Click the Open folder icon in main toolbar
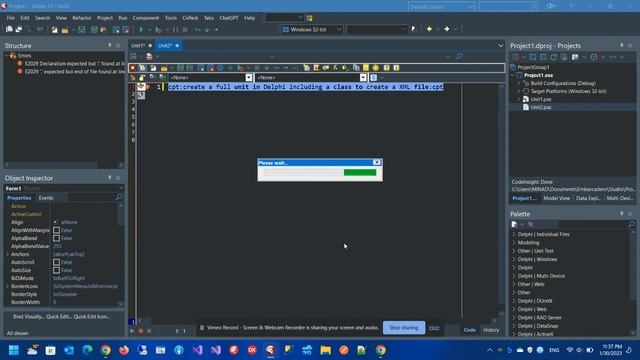The image size is (640, 360). [x=64, y=29]
